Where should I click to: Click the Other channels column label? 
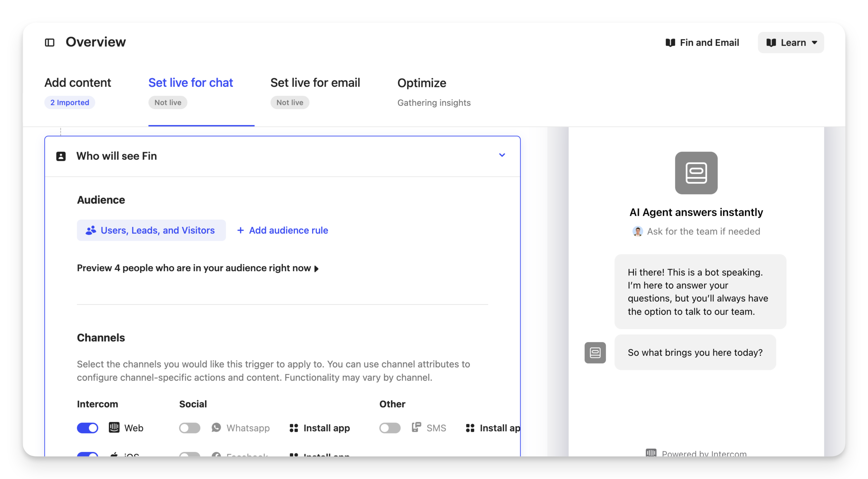coord(392,404)
